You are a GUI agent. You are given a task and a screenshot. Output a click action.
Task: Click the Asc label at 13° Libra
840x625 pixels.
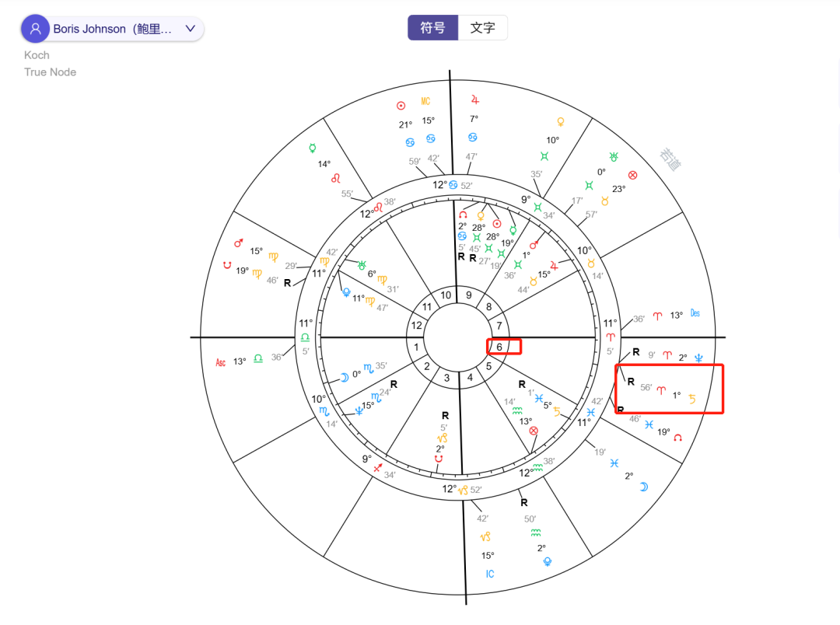[x=220, y=361]
